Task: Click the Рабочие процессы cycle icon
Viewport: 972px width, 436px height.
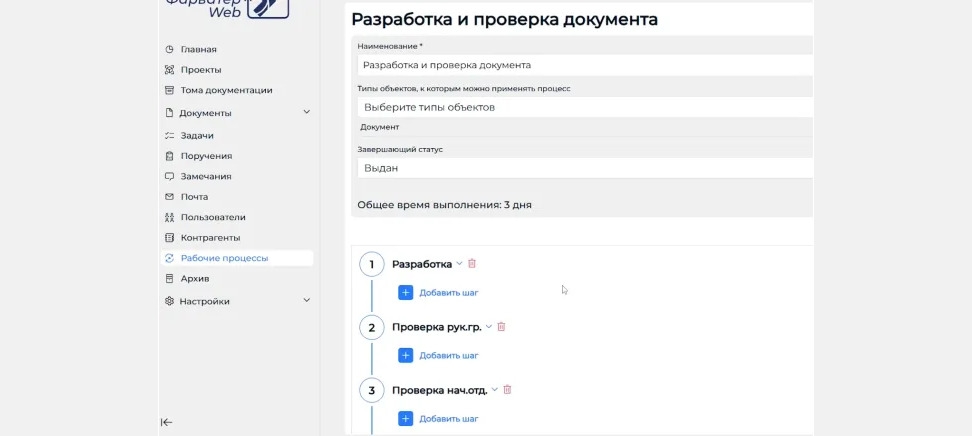Action: [x=169, y=259]
